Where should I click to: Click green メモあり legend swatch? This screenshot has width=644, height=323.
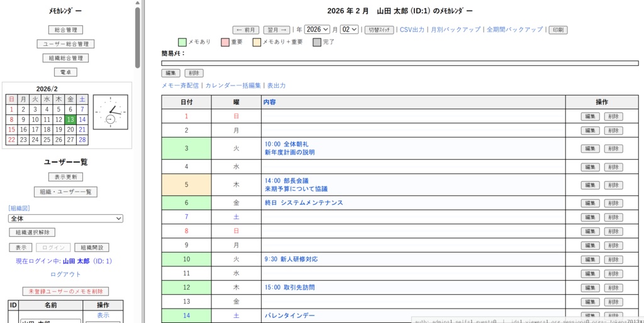coord(182,42)
